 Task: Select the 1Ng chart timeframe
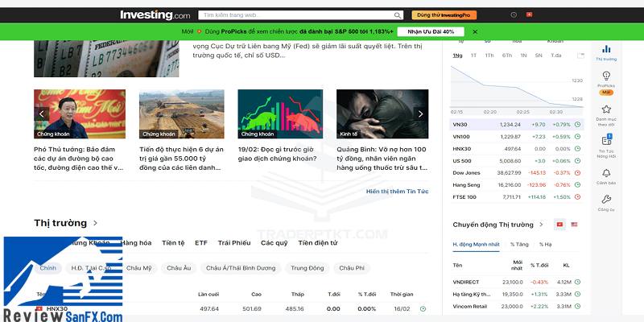point(457,56)
